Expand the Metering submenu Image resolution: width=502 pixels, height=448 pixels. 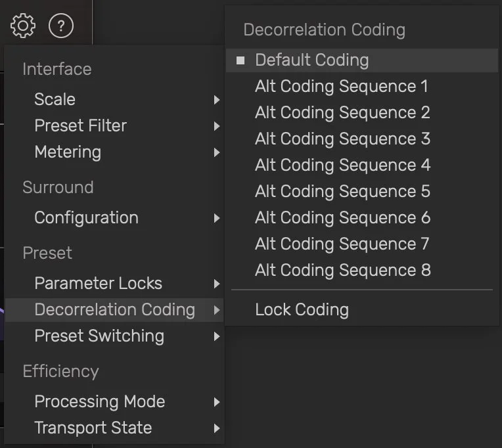click(x=68, y=152)
